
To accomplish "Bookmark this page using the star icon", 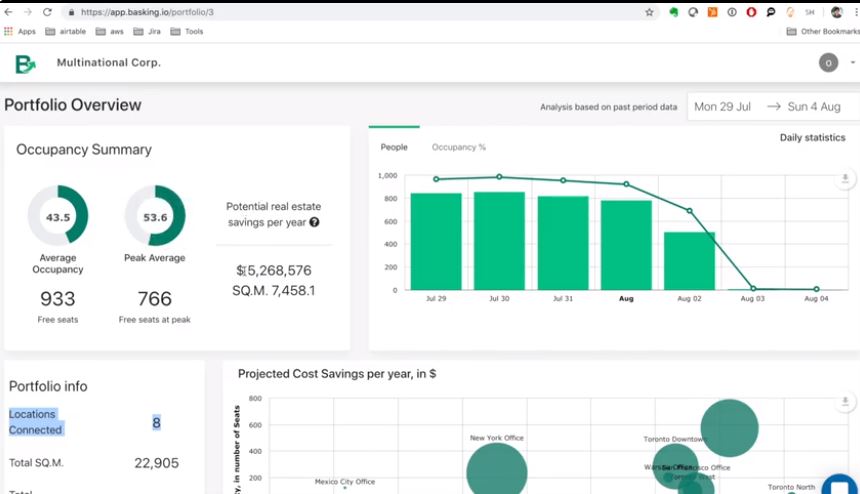I will point(649,12).
